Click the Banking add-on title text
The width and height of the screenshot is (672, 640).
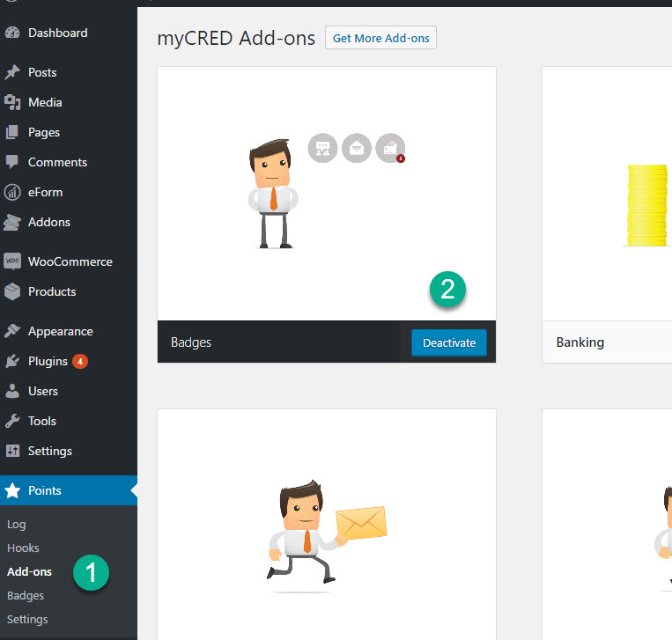[x=580, y=342]
